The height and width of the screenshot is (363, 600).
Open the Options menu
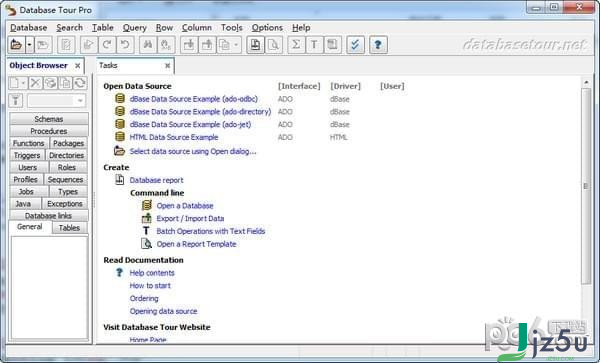coord(267,28)
